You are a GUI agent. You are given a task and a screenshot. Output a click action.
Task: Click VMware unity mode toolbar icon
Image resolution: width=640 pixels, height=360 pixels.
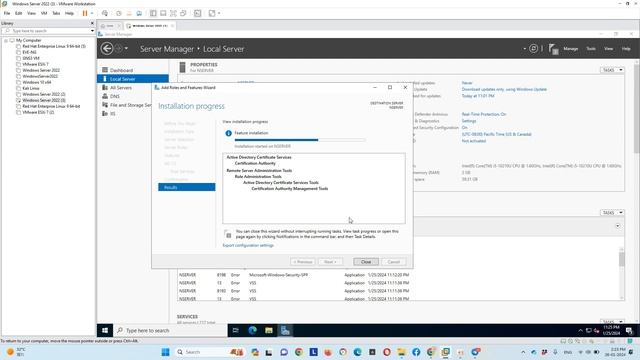click(x=183, y=13)
